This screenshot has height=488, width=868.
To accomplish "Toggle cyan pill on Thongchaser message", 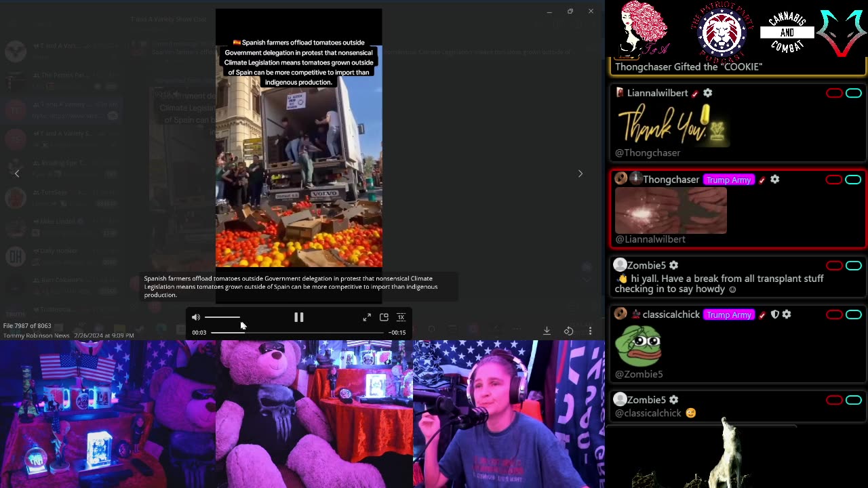I will click(854, 180).
